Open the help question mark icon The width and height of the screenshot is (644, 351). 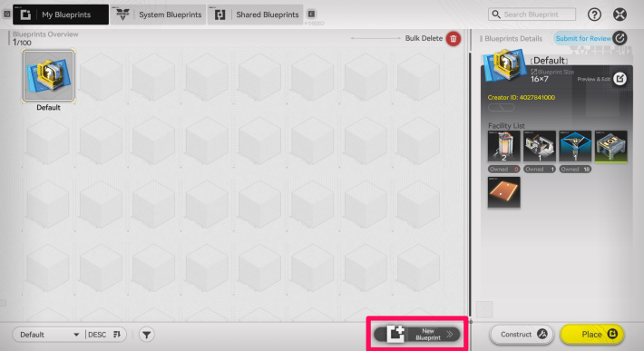point(594,15)
